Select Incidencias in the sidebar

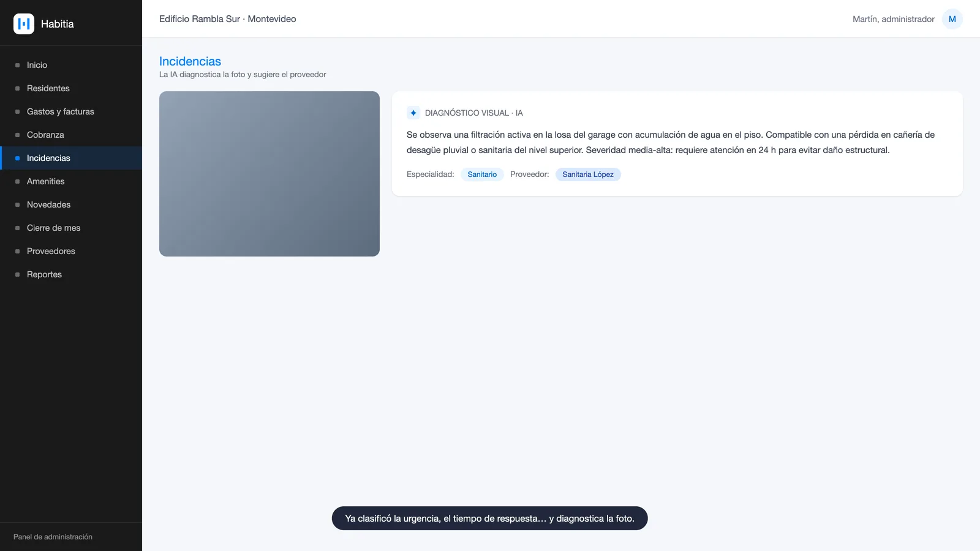[x=71, y=158]
